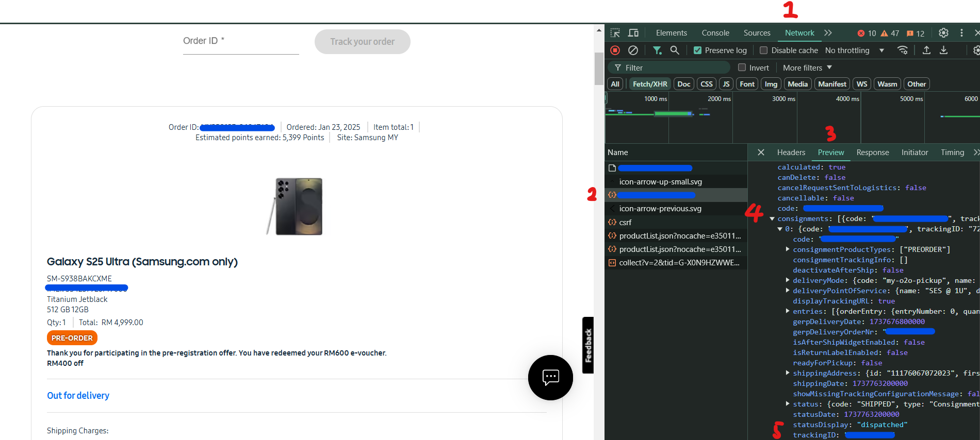Click the Out for delivery link
Image resolution: width=980 pixels, height=440 pixels.
[x=78, y=396]
